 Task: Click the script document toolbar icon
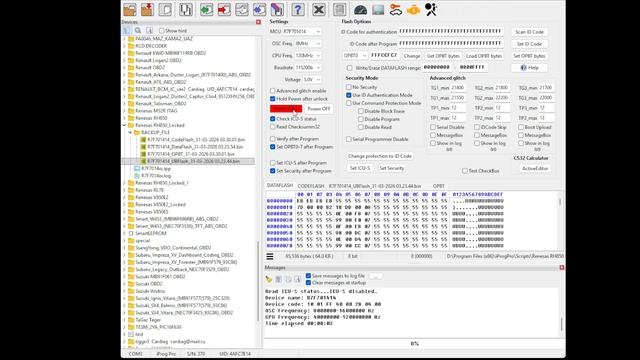pos(339,9)
